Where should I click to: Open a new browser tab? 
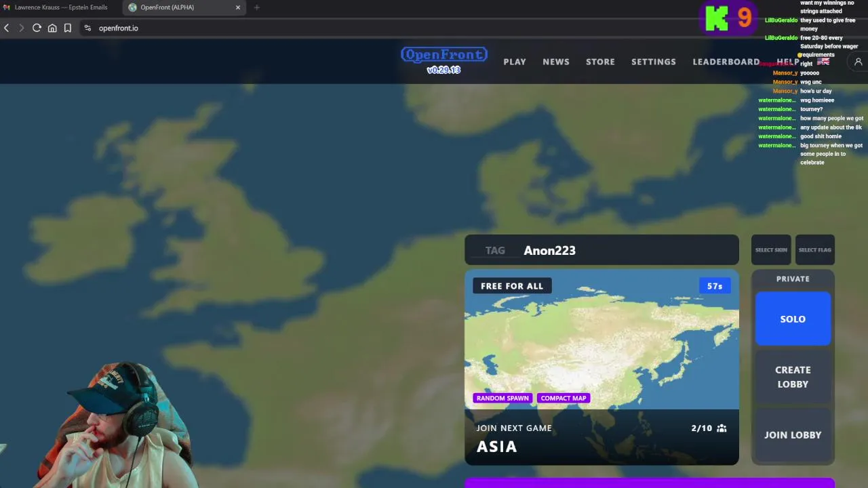(256, 7)
